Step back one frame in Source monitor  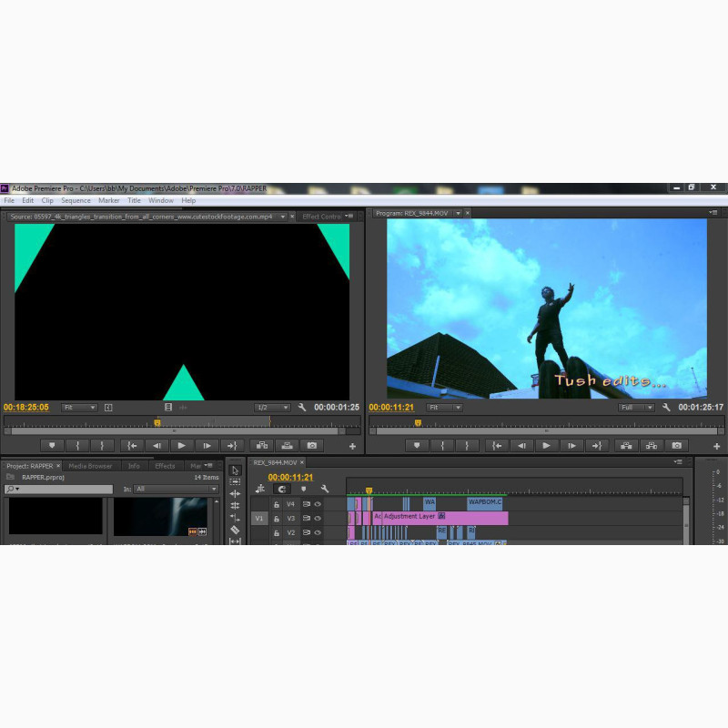point(157,446)
